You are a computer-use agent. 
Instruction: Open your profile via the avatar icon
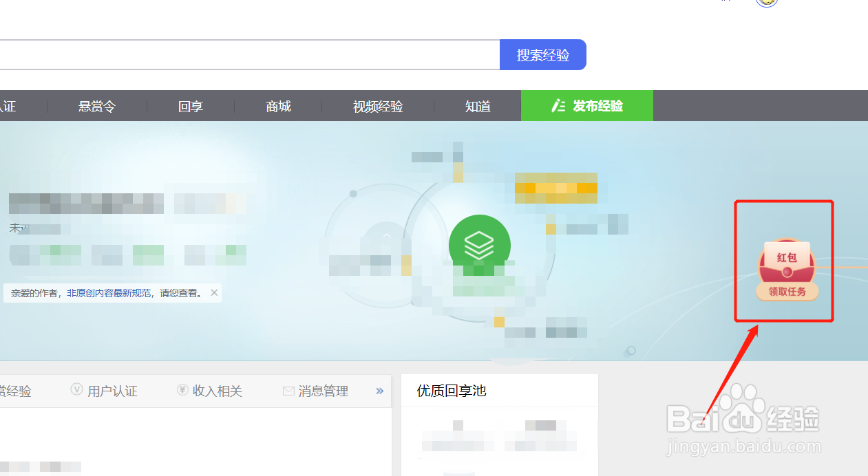[x=766, y=3]
